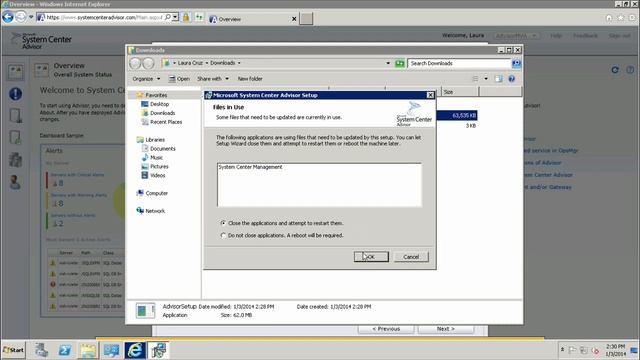Click Sign out link
Viewport: 640px width, 360px height.
(619, 36)
